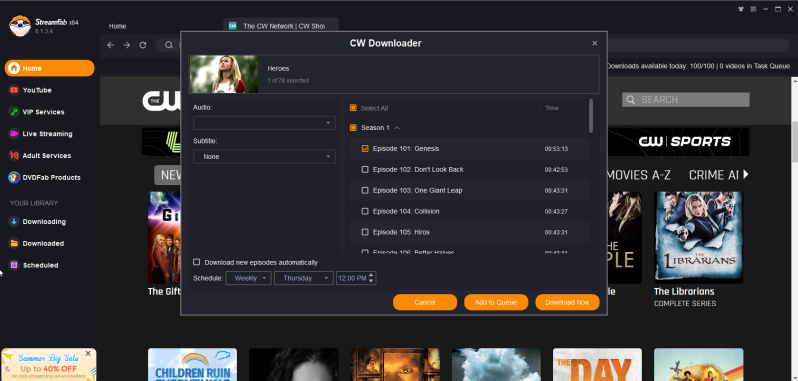This screenshot has height=381, width=798.
Task: Uncheck Episode 101: Genesis
Action: coord(364,149)
